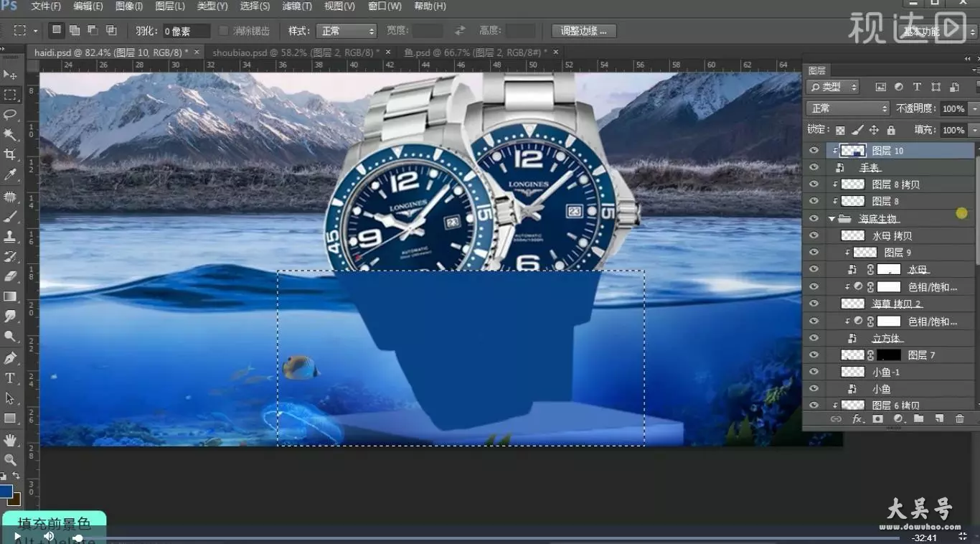Lock all layer attributes
The width and height of the screenshot is (980, 544).
[891, 130]
